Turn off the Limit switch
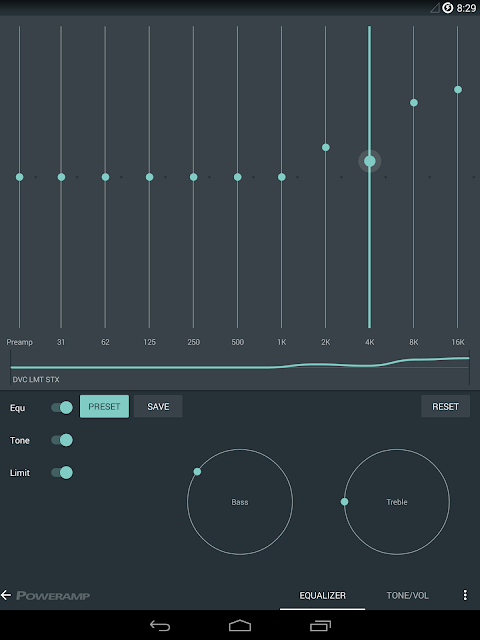 [62, 473]
